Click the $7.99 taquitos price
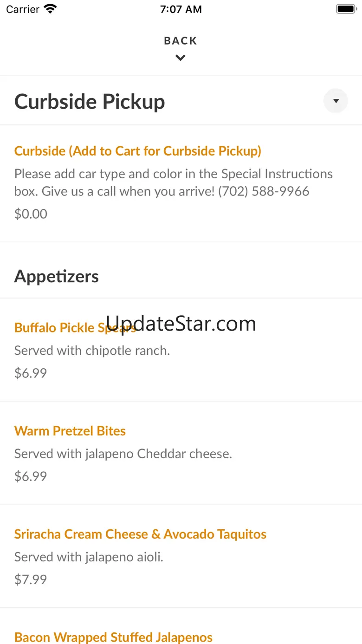This screenshot has width=362, height=644. 31,579
